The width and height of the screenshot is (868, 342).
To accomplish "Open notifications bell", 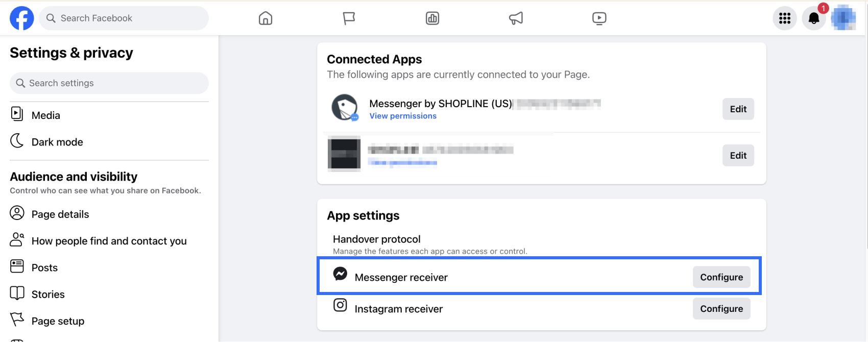I will click(814, 18).
